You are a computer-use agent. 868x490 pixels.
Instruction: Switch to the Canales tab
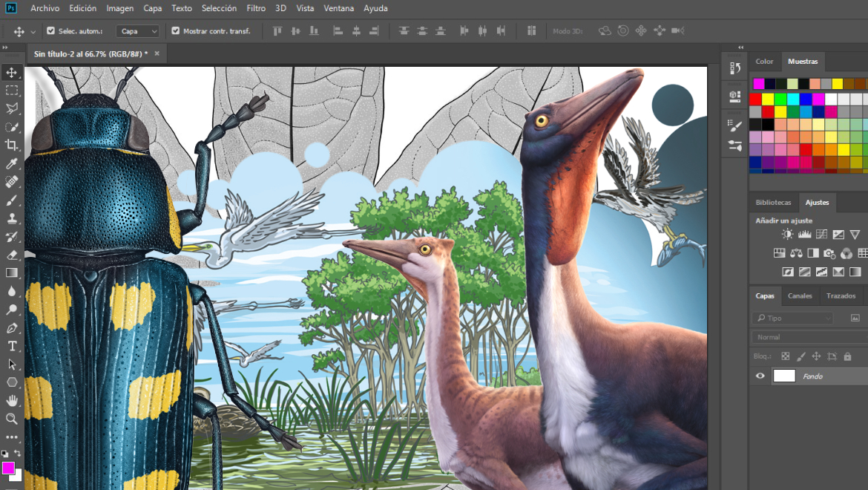tap(800, 295)
